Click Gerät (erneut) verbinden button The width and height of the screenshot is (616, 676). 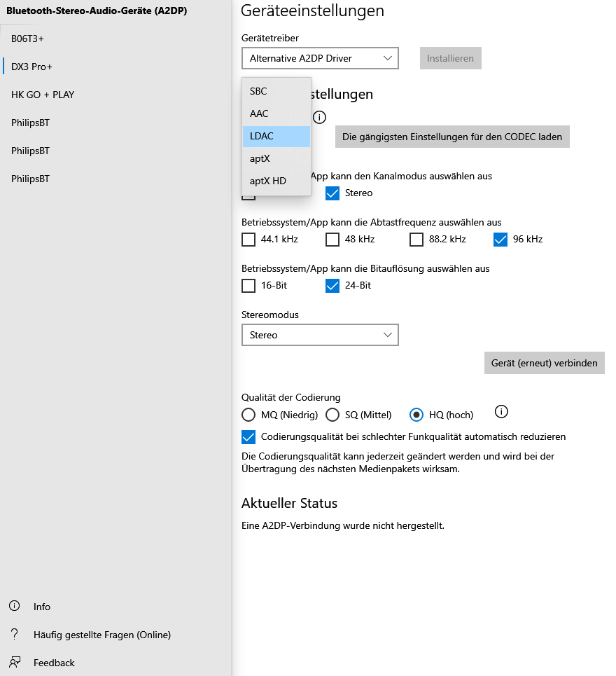click(x=545, y=363)
